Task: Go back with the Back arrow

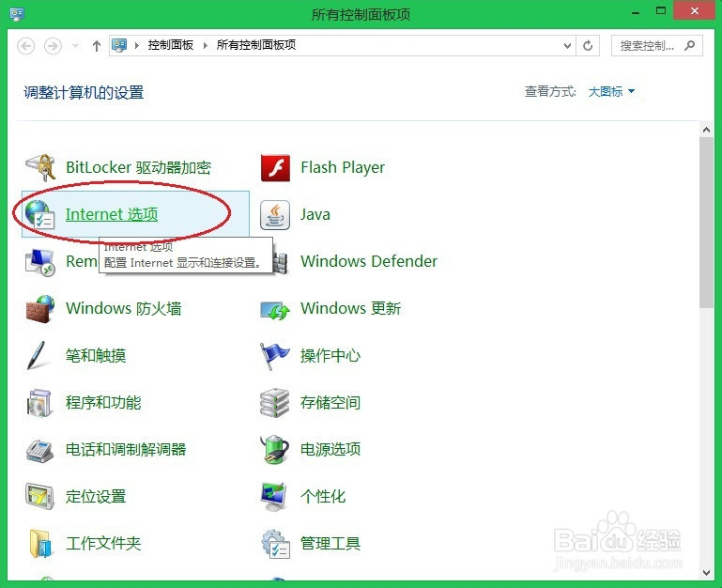Action: pyautogui.click(x=25, y=46)
